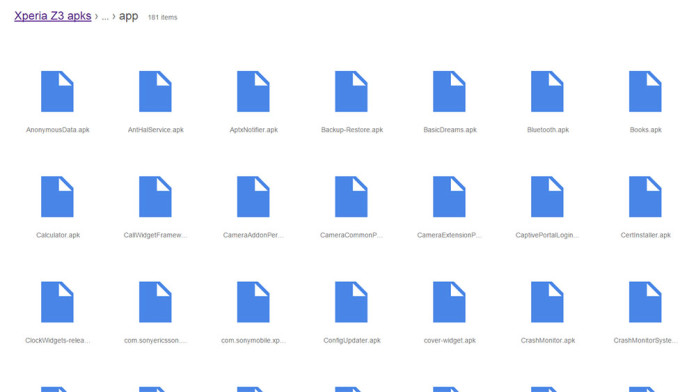
Task: Click the 'ConfigUpdater.apk' file name
Action: click(x=352, y=341)
